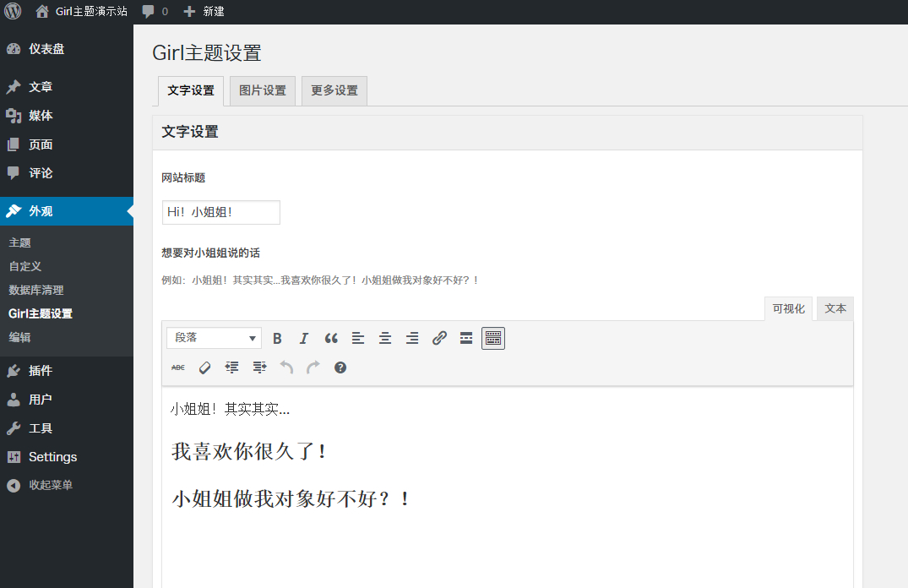Open 页面 pages menu
Screen dimensions: 908x588
click(x=67, y=144)
